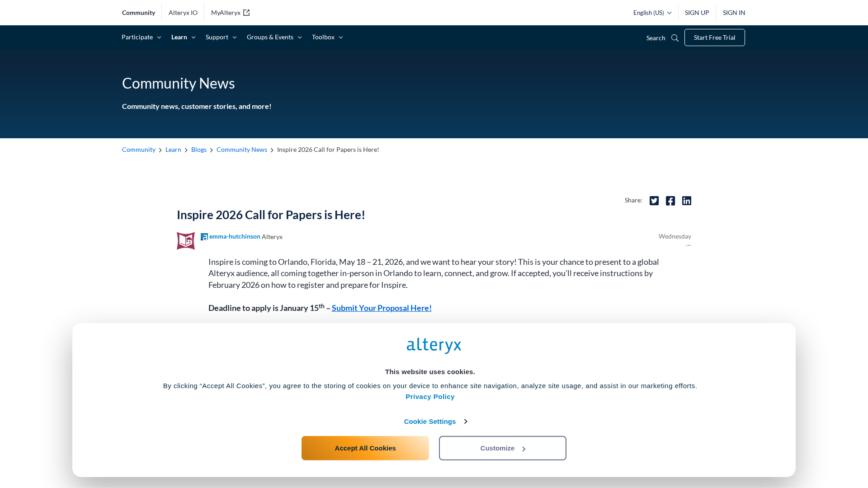This screenshot has width=868, height=488.
Task: Expand the Participate menu
Action: (x=141, y=37)
